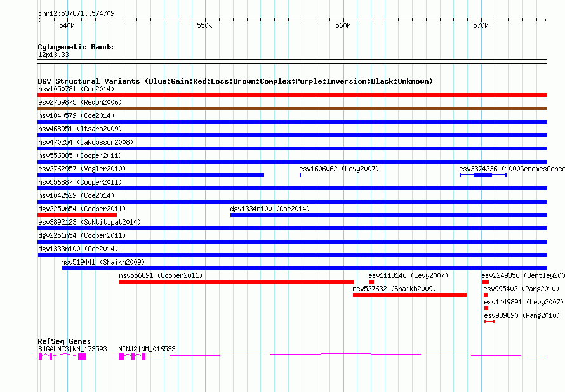Click the small red box under esv1113146
This screenshot has width=565, height=392.
point(371,282)
